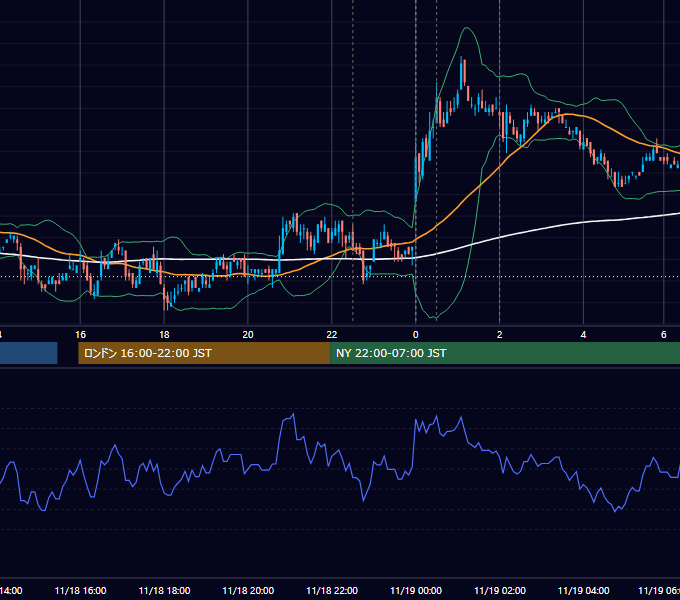Click the 11/18 16:00 date label
Image resolution: width=680 pixels, height=600 pixels.
[x=80, y=590]
